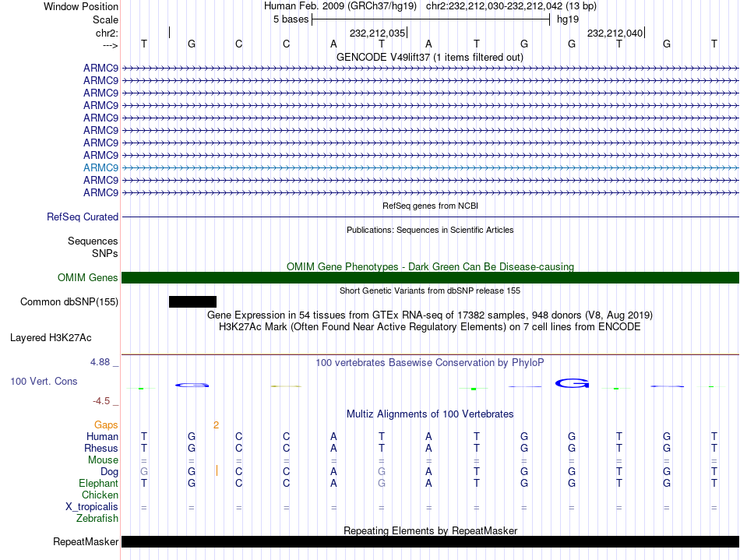Click the Layered H3K27Ac track label
This screenshot has height=560, width=740.
(x=51, y=338)
